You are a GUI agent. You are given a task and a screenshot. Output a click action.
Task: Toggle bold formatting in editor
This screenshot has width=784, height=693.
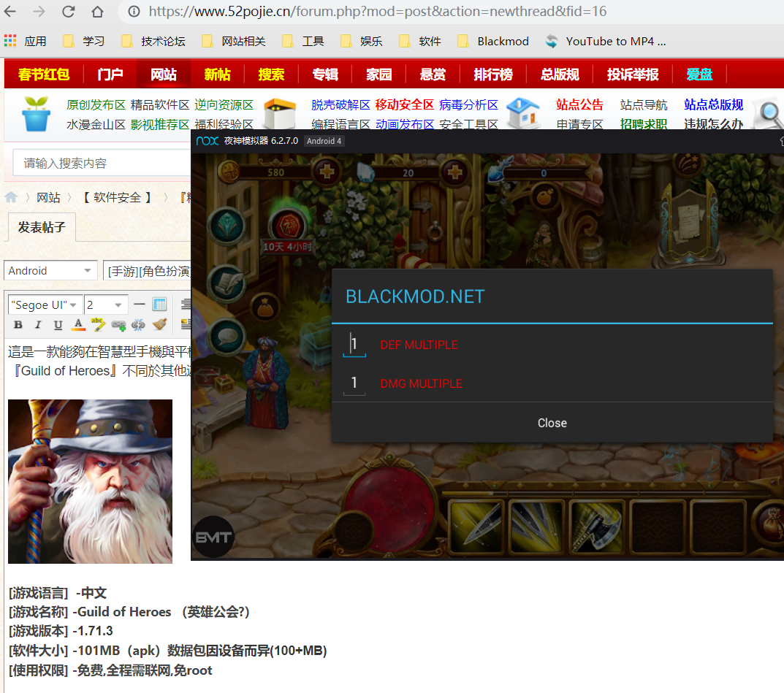coord(18,325)
